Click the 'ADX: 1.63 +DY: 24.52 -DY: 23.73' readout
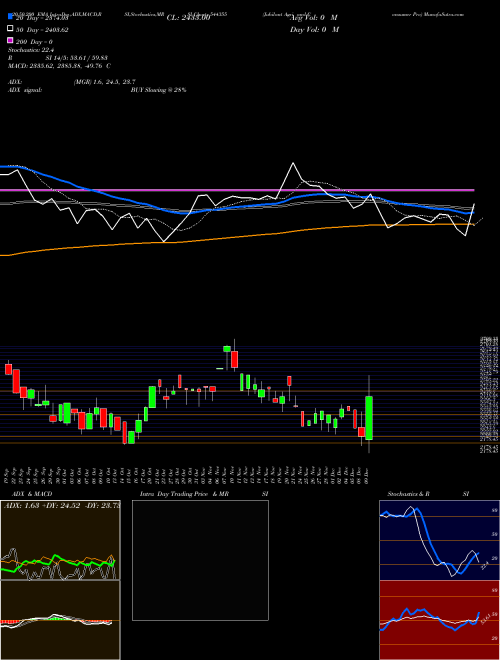500x660 pixels. (61, 506)
